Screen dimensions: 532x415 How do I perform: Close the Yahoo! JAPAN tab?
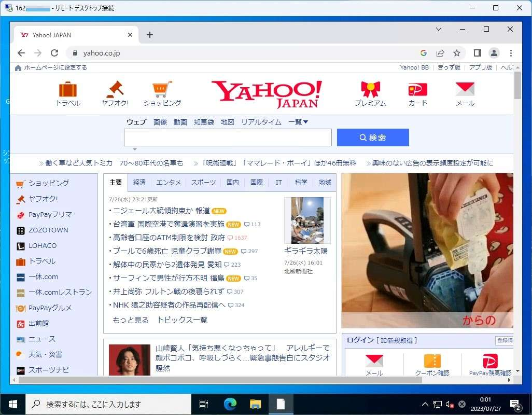point(130,35)
